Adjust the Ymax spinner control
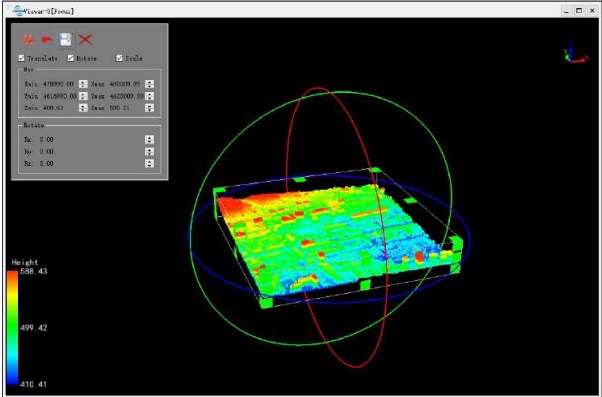Image resolution: width=602 pixels, height=397 pixels. 149,96
